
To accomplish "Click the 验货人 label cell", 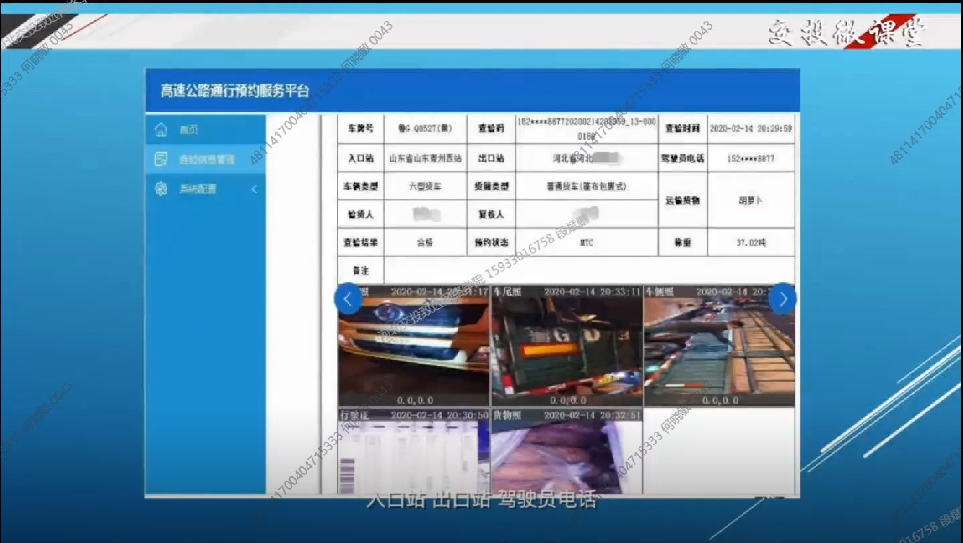I will 361,214.
